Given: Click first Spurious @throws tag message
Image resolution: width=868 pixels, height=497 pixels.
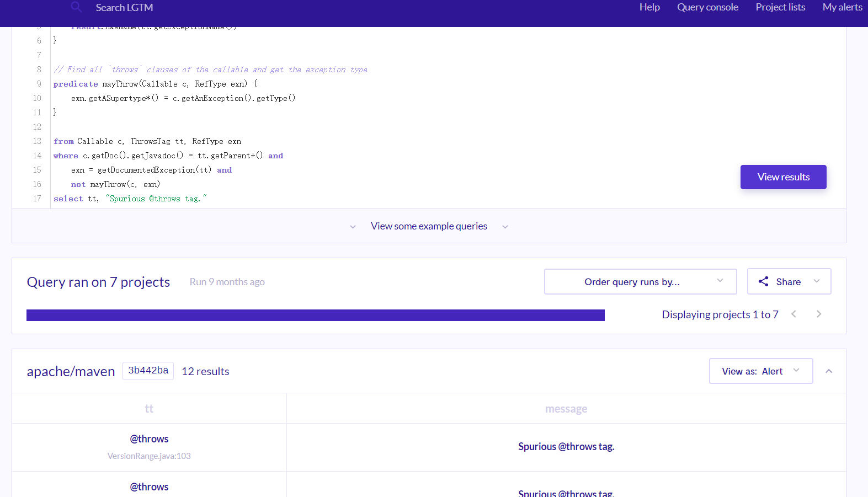Looking at the screenshot, I should coord(566,447).
